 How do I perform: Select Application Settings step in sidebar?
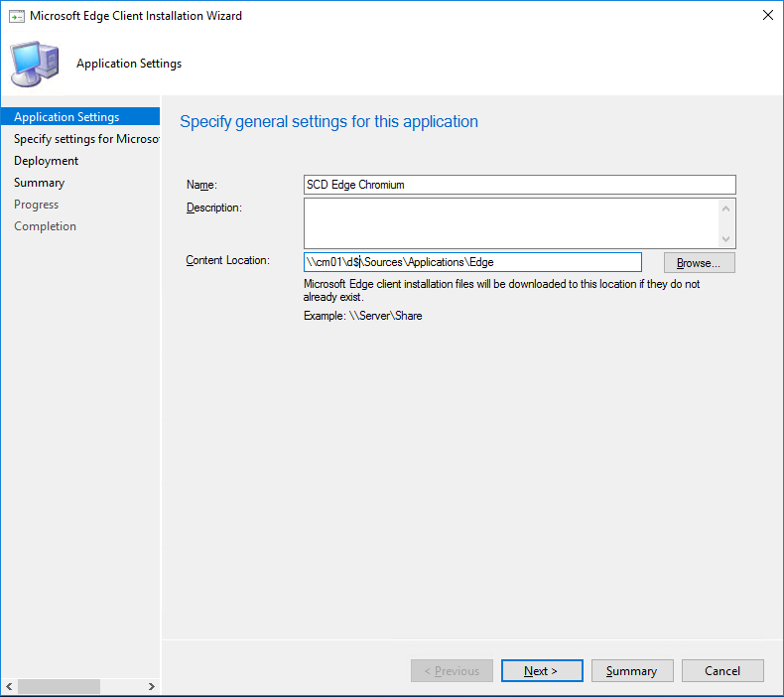pyautogui.click(x=80, y=116)
